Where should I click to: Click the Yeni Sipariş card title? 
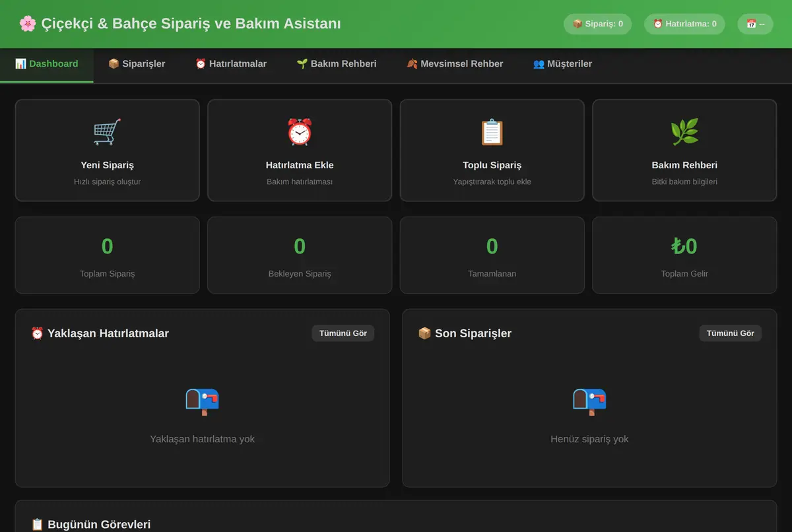107,165
